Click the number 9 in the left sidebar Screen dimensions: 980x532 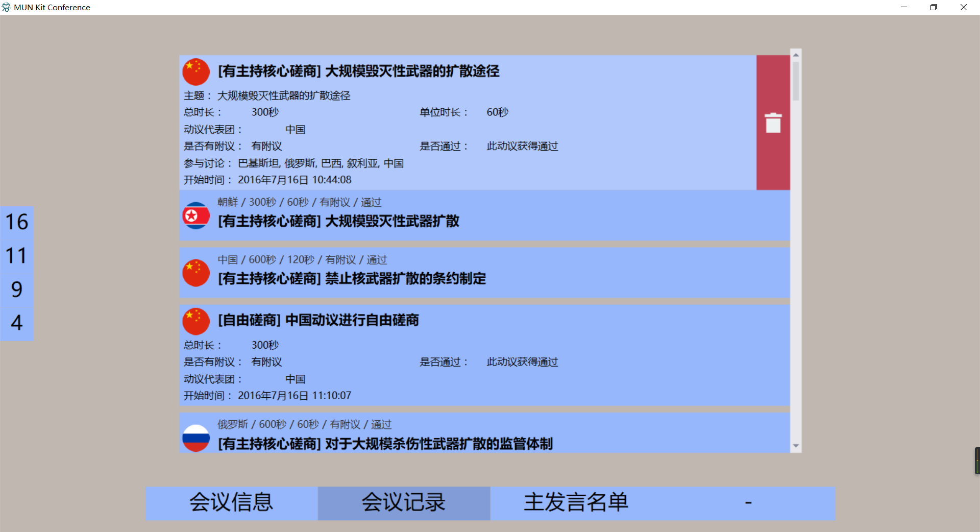(16, 289)
